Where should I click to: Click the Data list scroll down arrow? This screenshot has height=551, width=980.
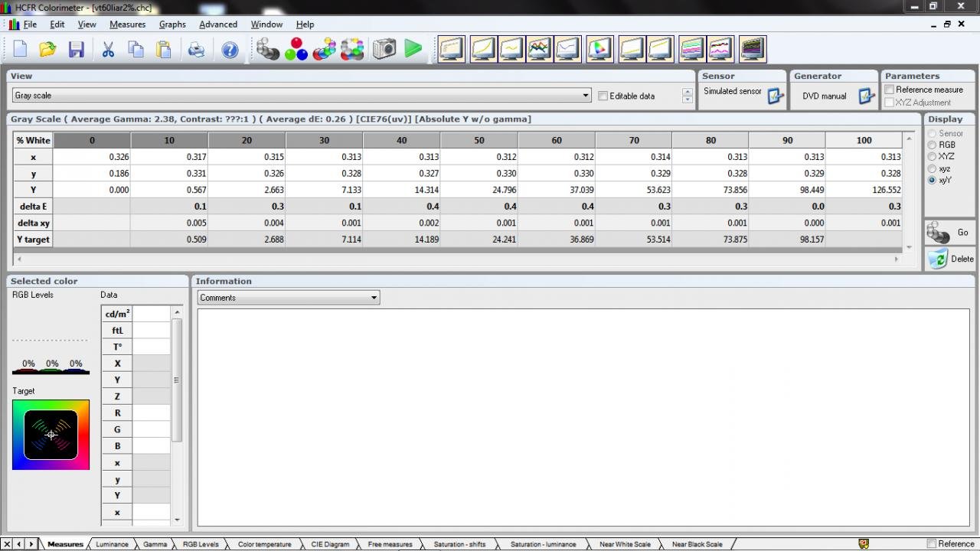(178, 520)
